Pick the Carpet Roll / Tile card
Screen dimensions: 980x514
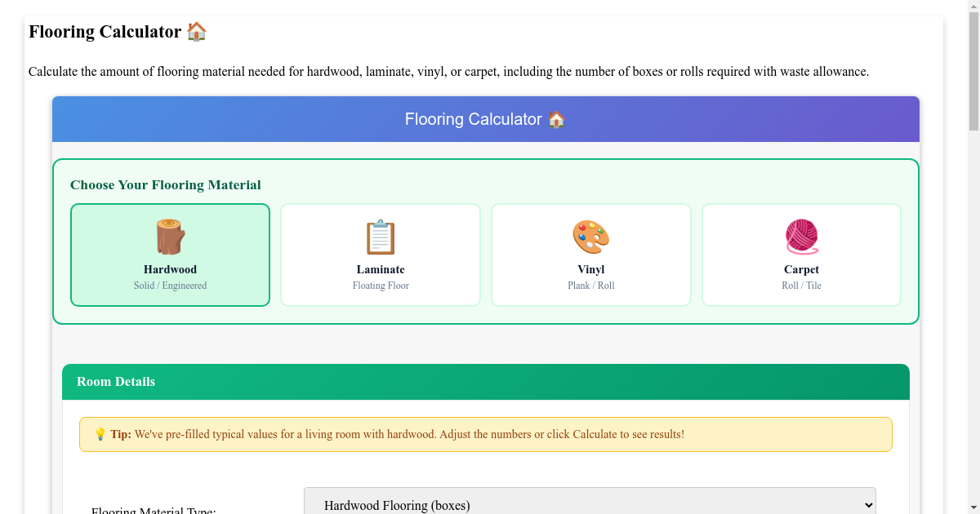pyautogui.click(x=801, y=255)
